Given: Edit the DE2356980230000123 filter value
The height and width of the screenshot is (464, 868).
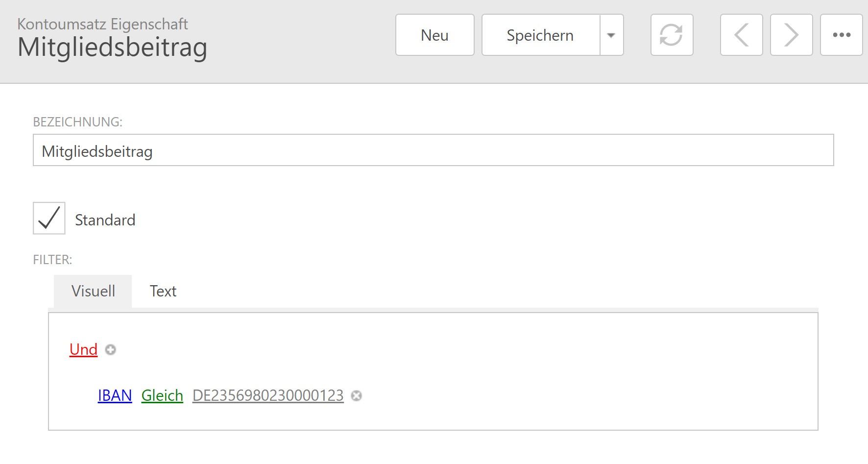Looking at the screenshot, I should (x=268, y=395).
